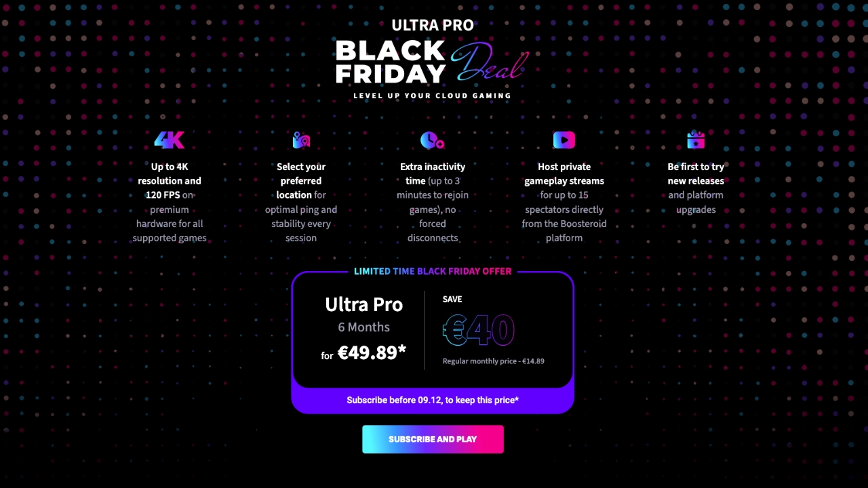Click the gameplay streams play icon
The width and height of the screenshot is (868, 488).
coord(564,140)
